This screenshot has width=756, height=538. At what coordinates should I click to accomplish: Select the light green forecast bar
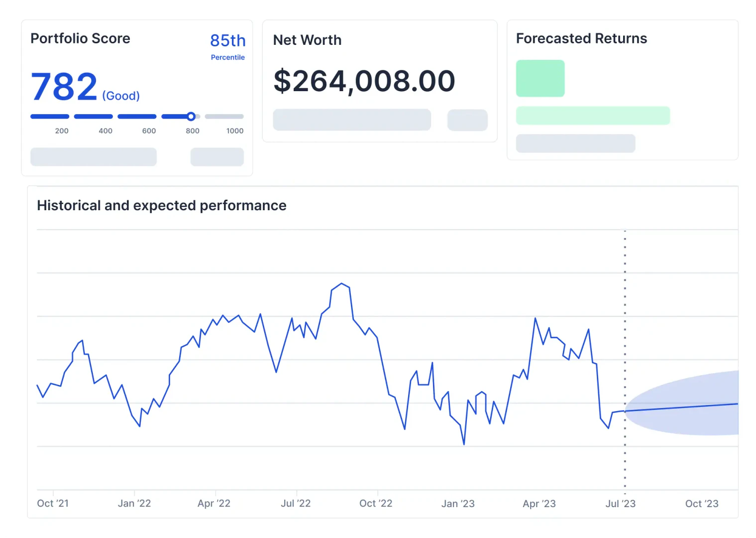[593, 115]
